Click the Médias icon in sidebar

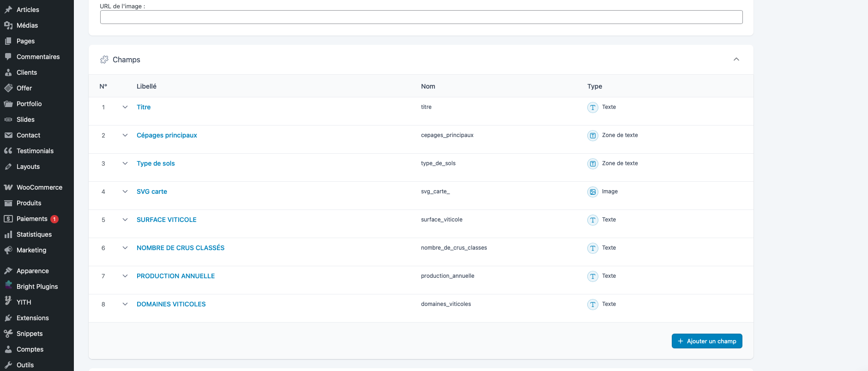[8, 25]
